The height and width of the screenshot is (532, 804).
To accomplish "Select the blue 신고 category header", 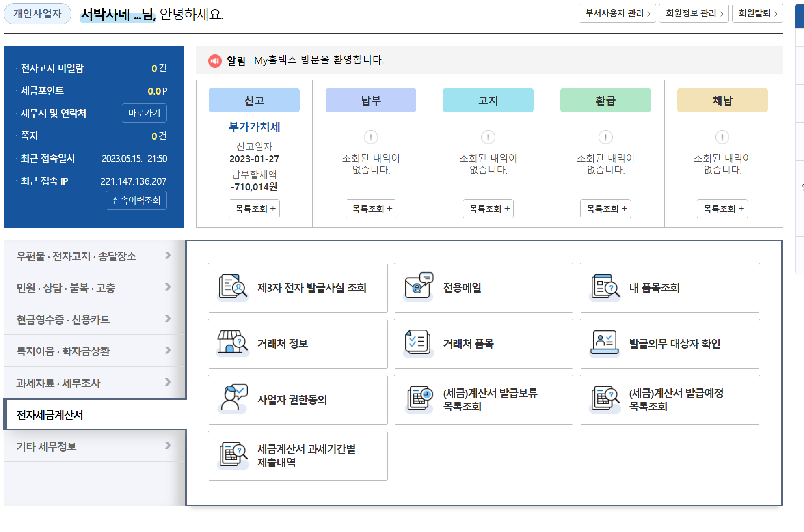I will coord(254,100).
